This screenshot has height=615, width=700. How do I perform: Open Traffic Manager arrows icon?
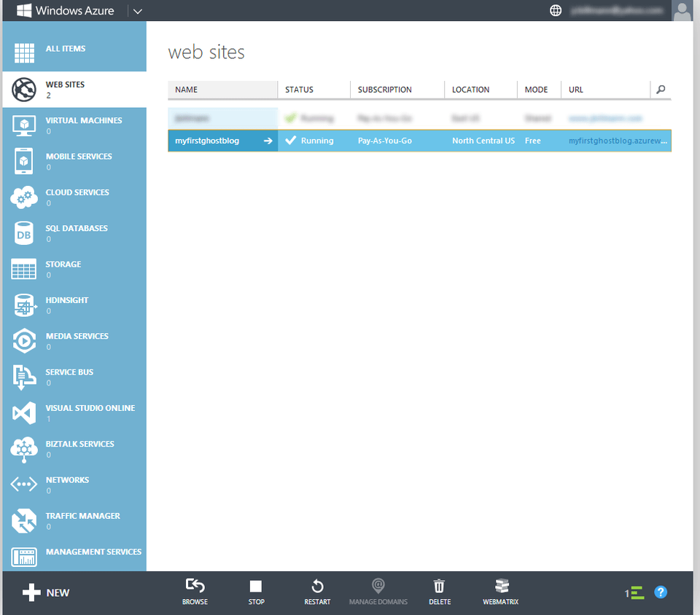pos(24,521)
